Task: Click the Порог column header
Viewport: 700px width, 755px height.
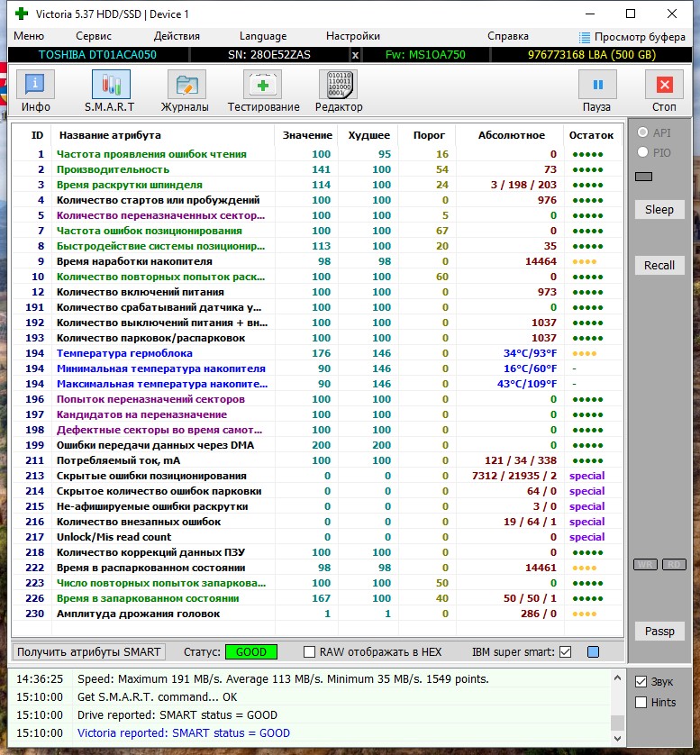Action: coord(429,135)
